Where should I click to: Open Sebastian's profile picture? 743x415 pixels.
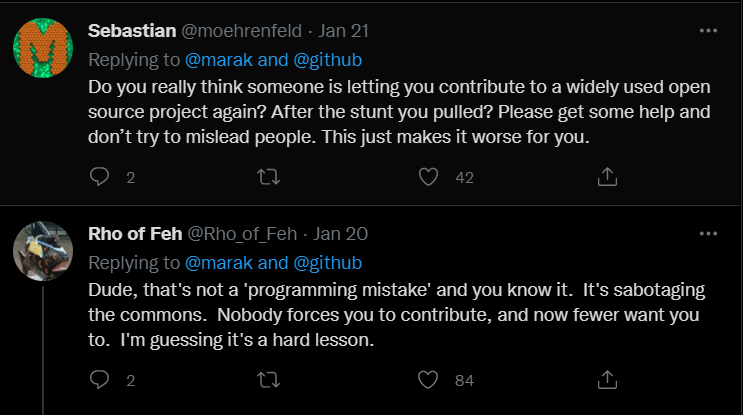[x=43, y=47]
